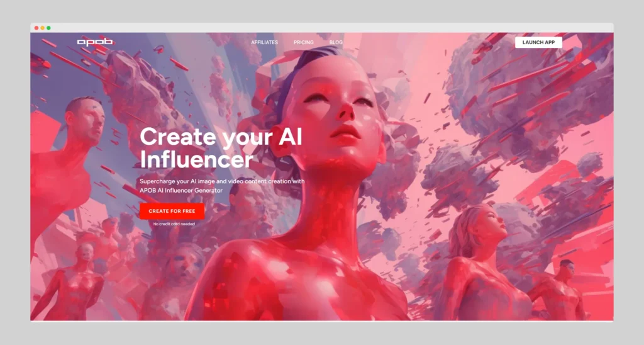Click the yellow minimize window dot

pyautogui.click(x=43, y=28)
